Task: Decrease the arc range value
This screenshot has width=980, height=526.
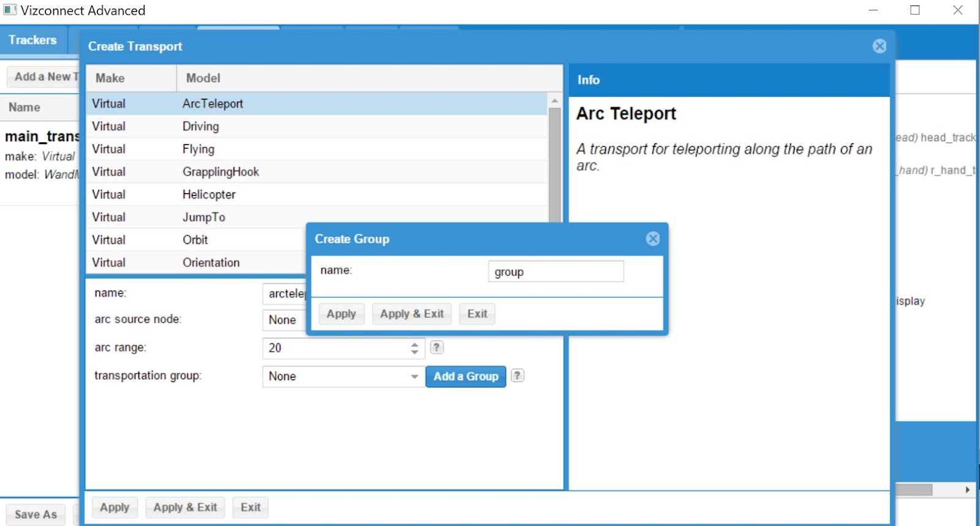Action: (x=415, y=352)
